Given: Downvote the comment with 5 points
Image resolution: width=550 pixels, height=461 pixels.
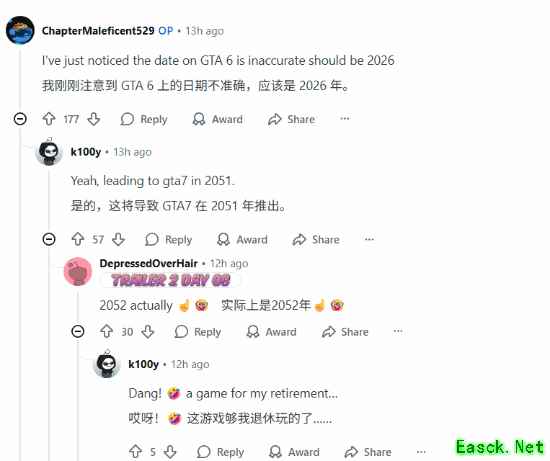Looking at the screenshot, I should click(170, 452).
